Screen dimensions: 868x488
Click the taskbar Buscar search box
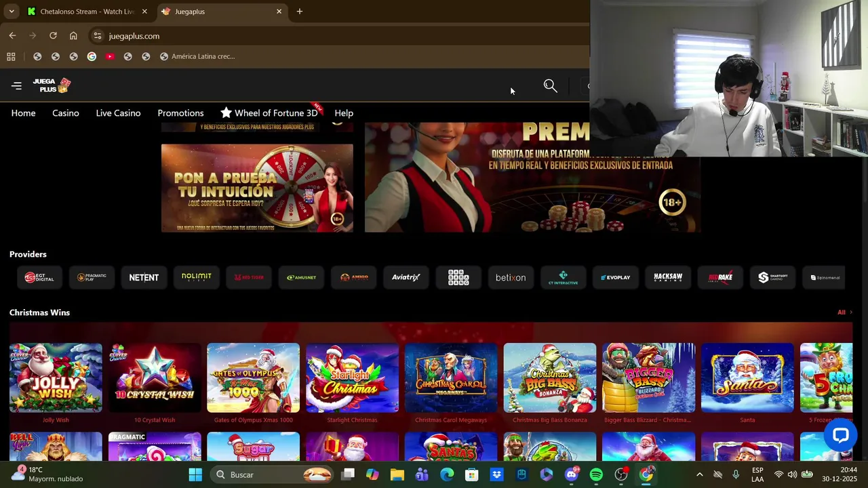pos(271,474)
